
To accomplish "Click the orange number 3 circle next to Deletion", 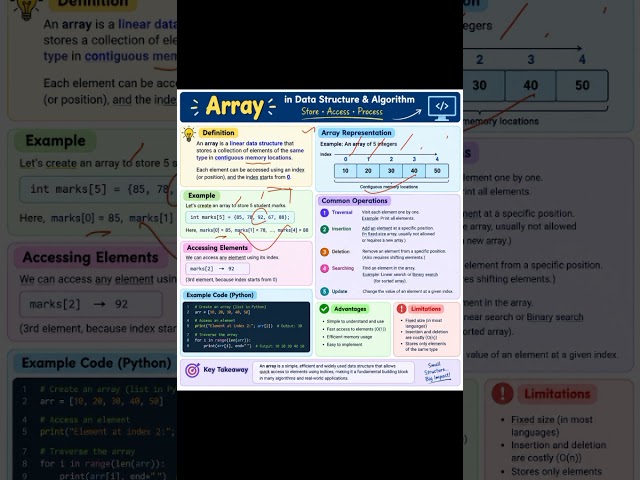I will point(324,252).
